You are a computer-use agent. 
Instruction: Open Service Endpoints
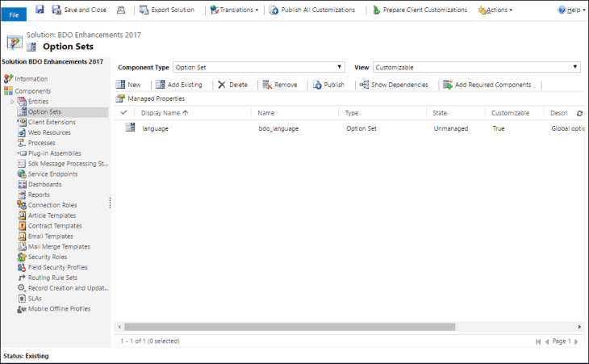(x=48, y=174)
